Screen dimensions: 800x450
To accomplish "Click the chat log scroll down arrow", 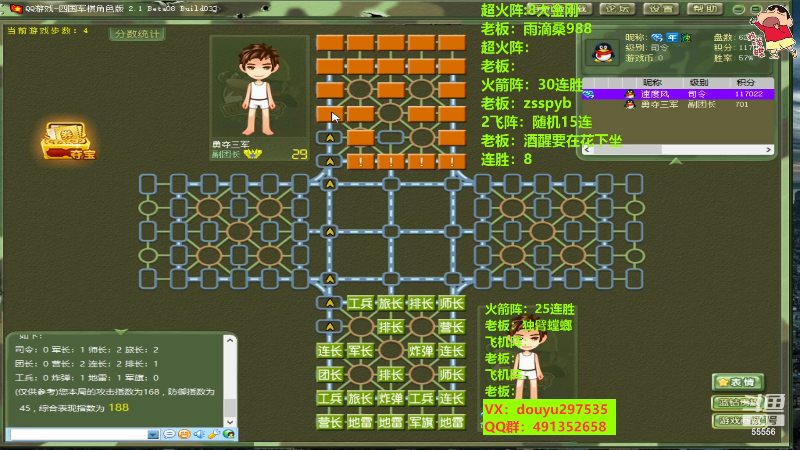I will (x=230, y=422).
